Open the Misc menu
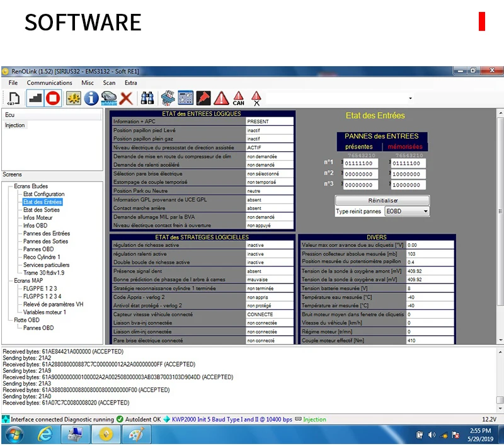 click(x=88, y=83)
